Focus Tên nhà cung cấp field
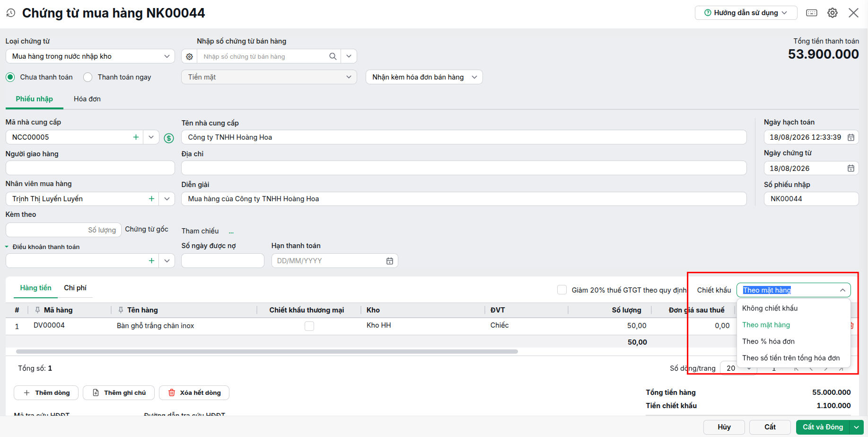This screenshot has height=437, width=868. pyautogui.click(x=464, y=137)
